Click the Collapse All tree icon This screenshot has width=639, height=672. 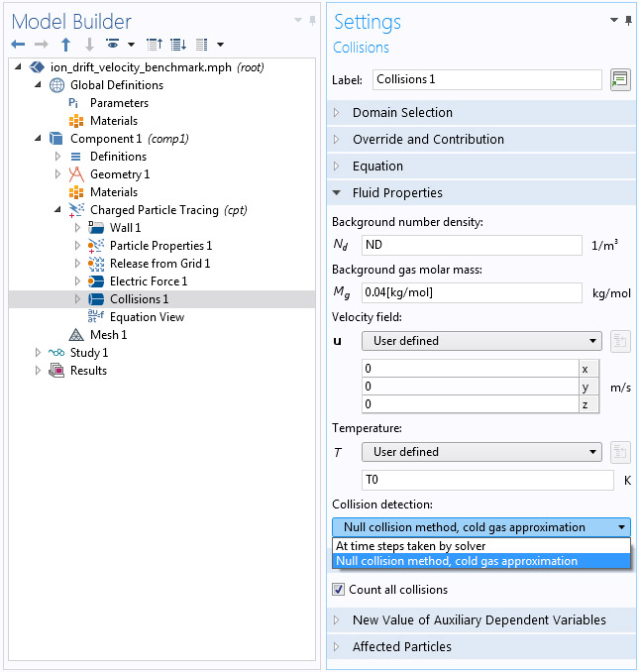tap(154, 45)
